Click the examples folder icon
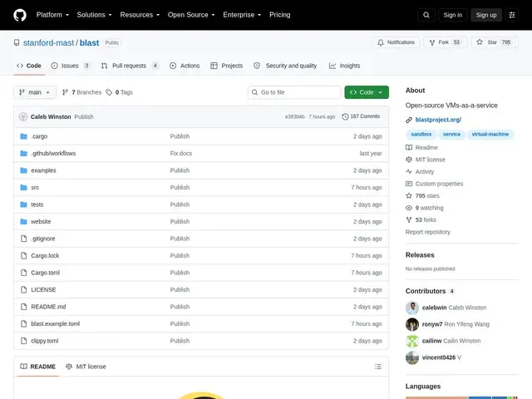Image resolution: width=532 pixels, height=399 pixels. pyautogui.click(x=23, y=170)
